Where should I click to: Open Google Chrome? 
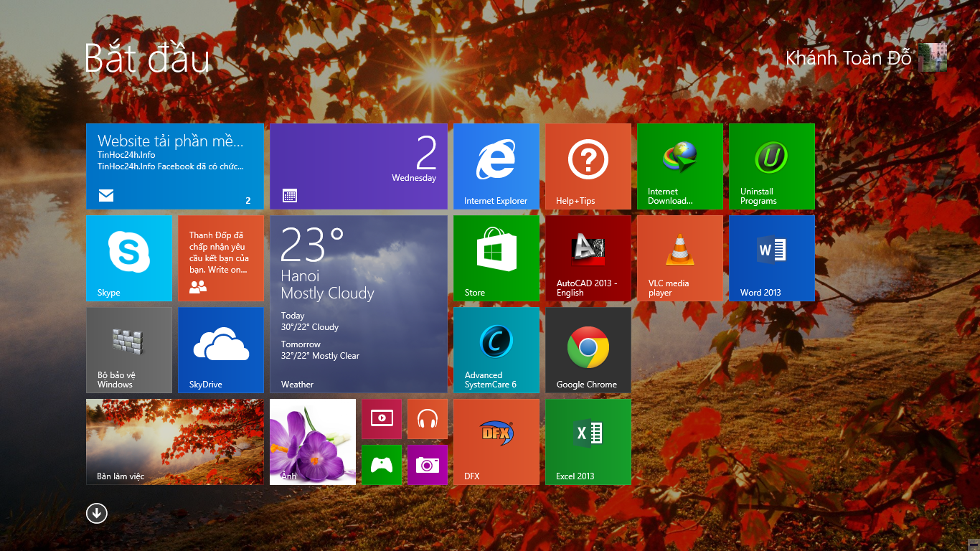588,349
